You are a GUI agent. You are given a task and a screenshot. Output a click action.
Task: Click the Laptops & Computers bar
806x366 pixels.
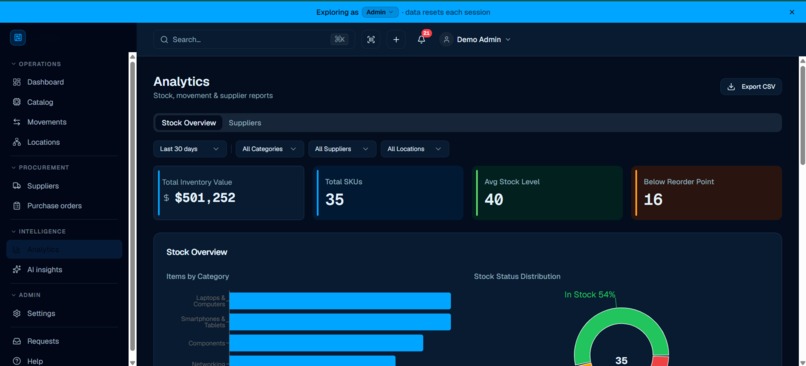[340, 301]
